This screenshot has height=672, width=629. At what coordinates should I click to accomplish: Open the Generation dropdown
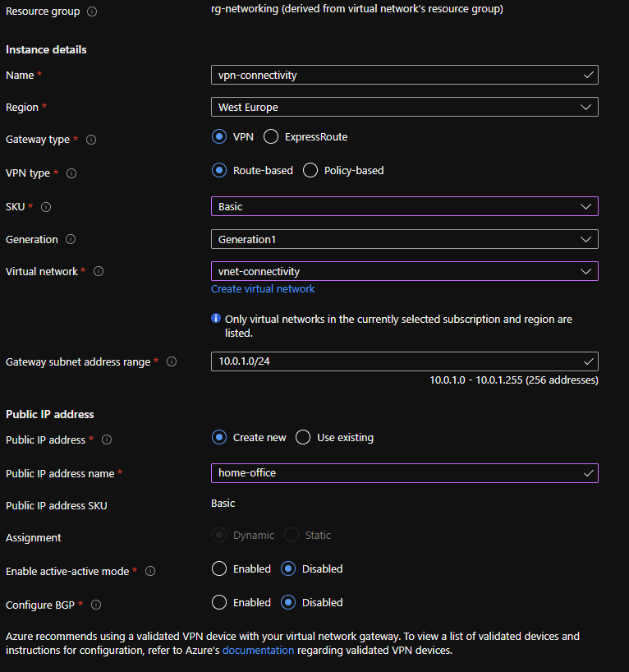[x=404, y=239]
